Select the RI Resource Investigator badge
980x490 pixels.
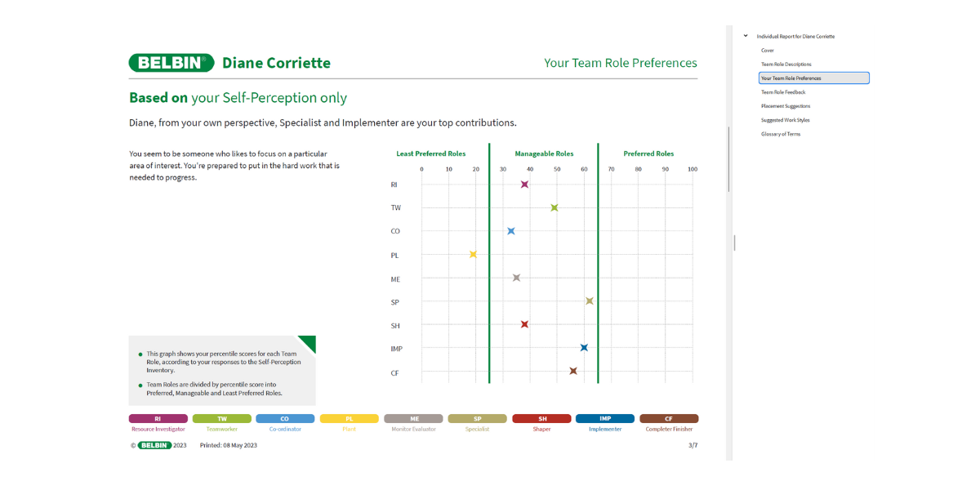click(158, 418)
